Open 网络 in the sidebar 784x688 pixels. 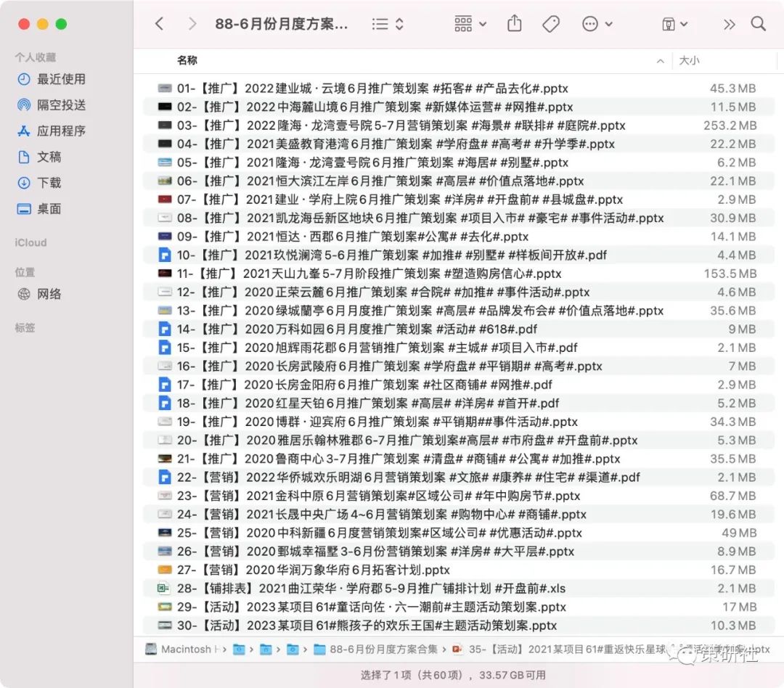tap(39, 294)
